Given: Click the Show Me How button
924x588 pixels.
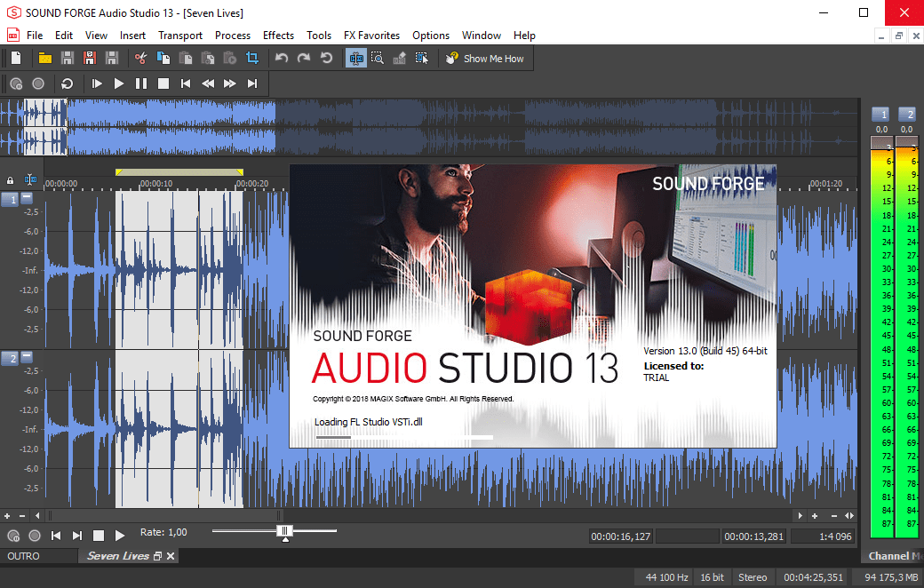Looking at the screenshot, I should [485, 59].
